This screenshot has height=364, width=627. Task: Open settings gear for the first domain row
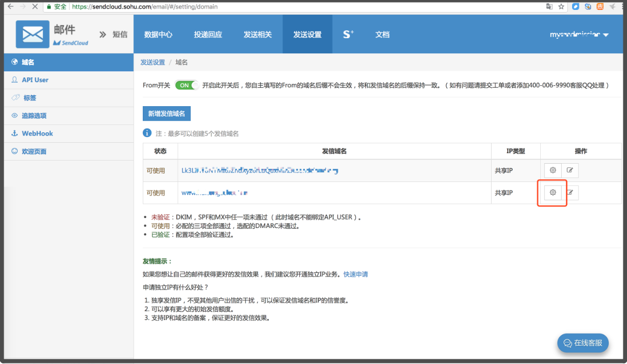pos(553,170)
